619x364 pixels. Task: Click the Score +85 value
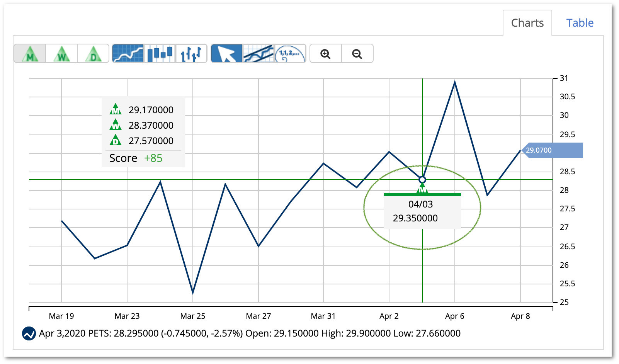pyautogui.click(x=153, y=158)
